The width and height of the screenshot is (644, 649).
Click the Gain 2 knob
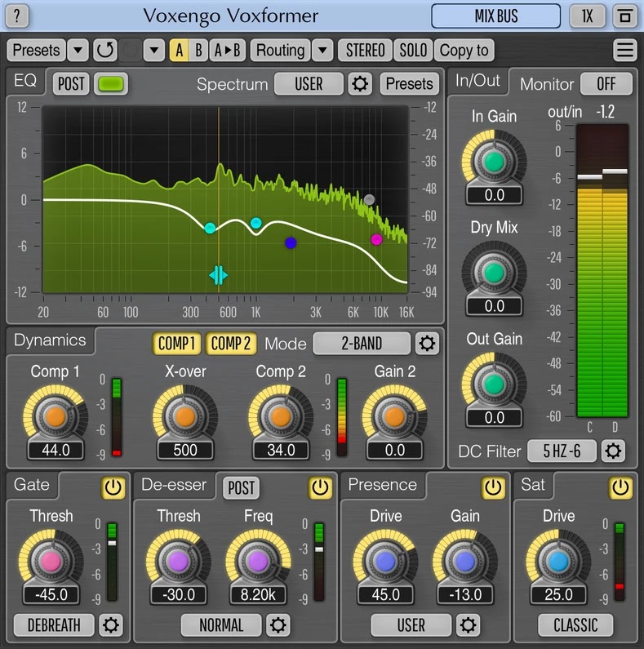[x=394, y=416]
